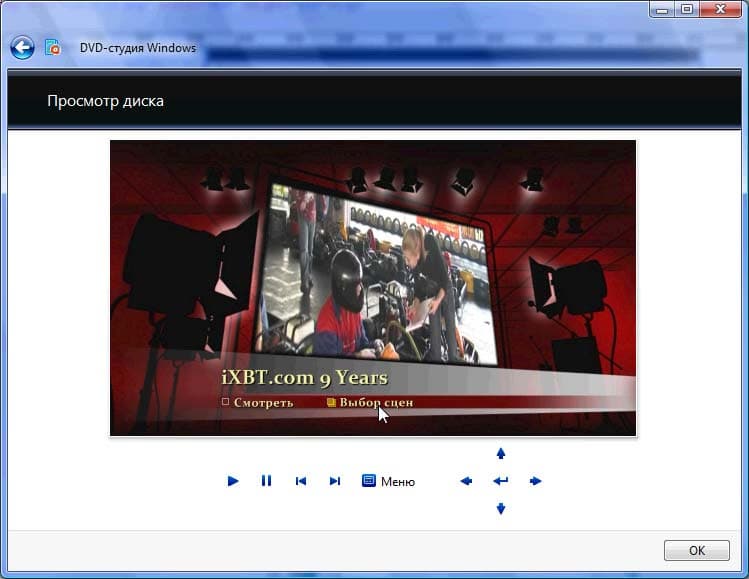Close the DVD-студия window

(x=720, y=9)
